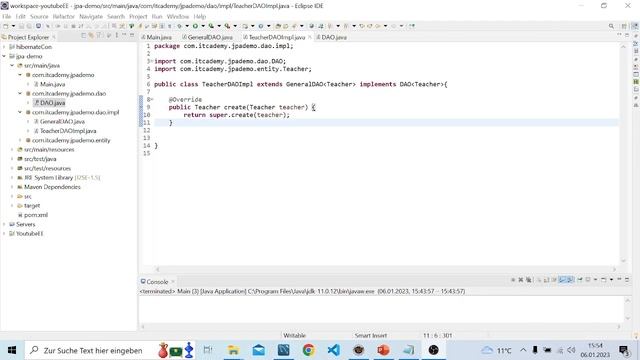Viewport: 640px width, 360px height.
Task: Toggle Show Console on standard error change
Action: tap(570, 280)
